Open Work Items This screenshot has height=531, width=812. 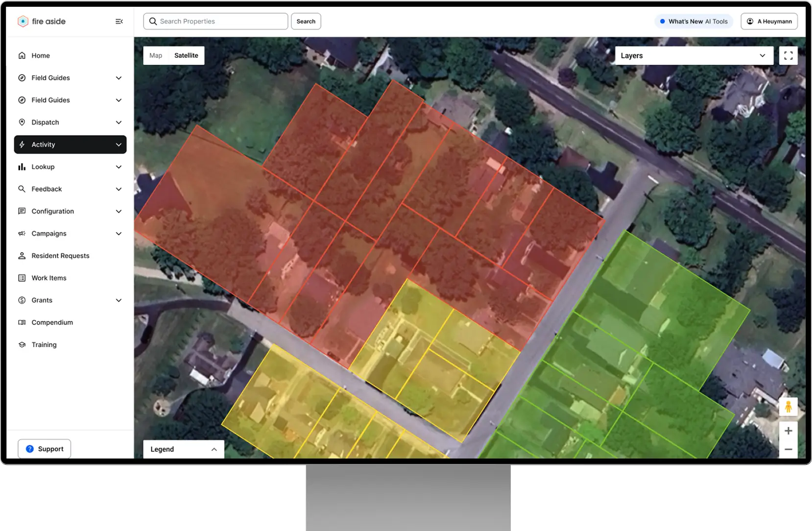70,278
